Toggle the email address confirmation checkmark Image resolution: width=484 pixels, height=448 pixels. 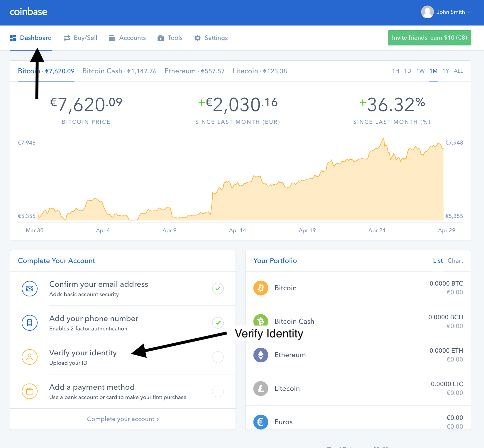218,289
